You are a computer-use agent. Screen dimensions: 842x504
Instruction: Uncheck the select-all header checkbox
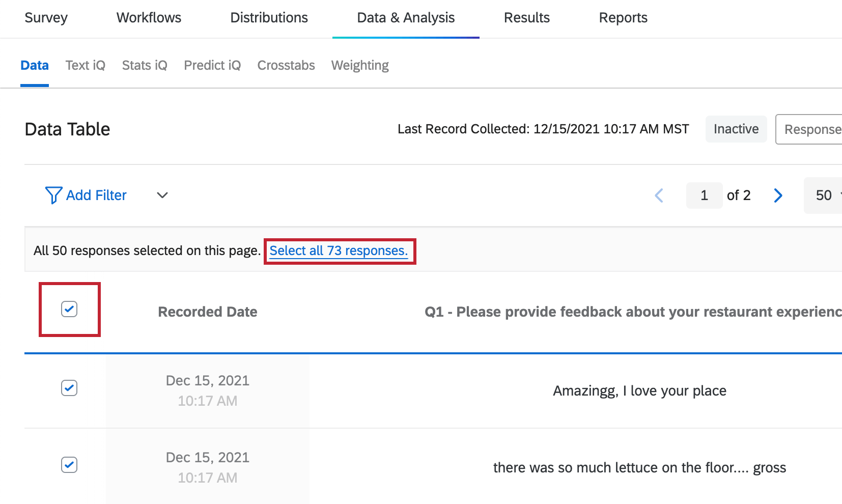[x=69, y=309]
